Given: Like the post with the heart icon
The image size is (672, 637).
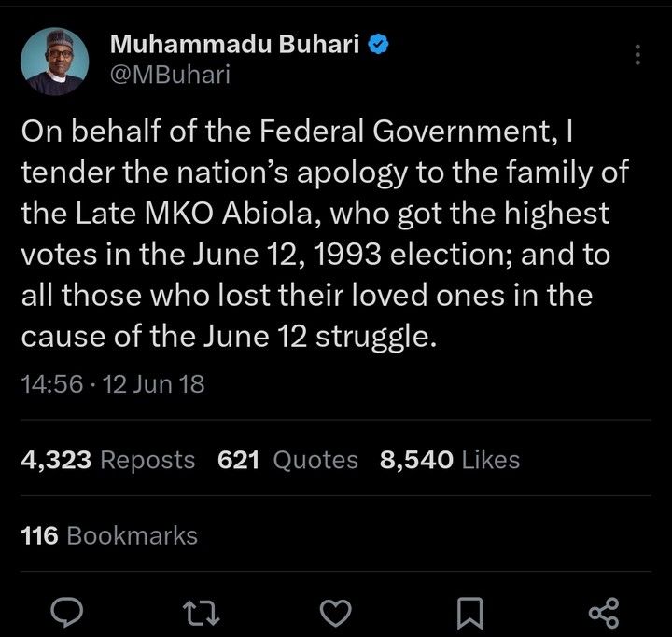Looking at the screenshot, I should [336, 613].
